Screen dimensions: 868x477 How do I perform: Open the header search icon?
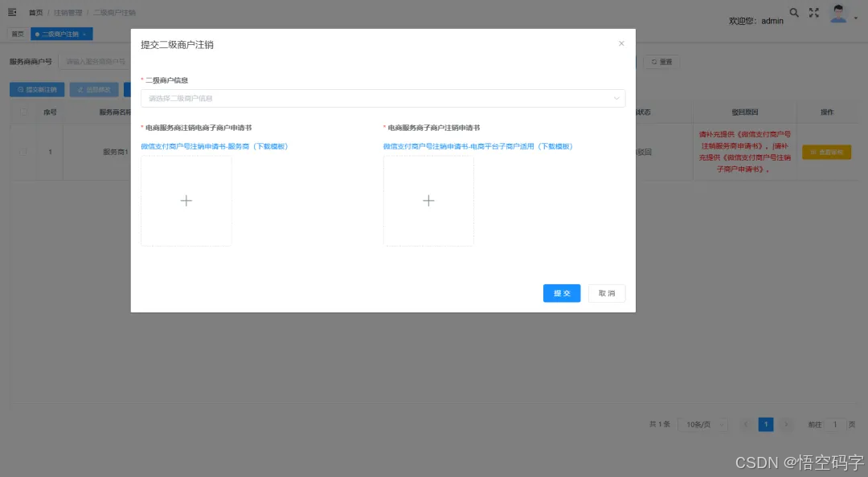[794, 12]
